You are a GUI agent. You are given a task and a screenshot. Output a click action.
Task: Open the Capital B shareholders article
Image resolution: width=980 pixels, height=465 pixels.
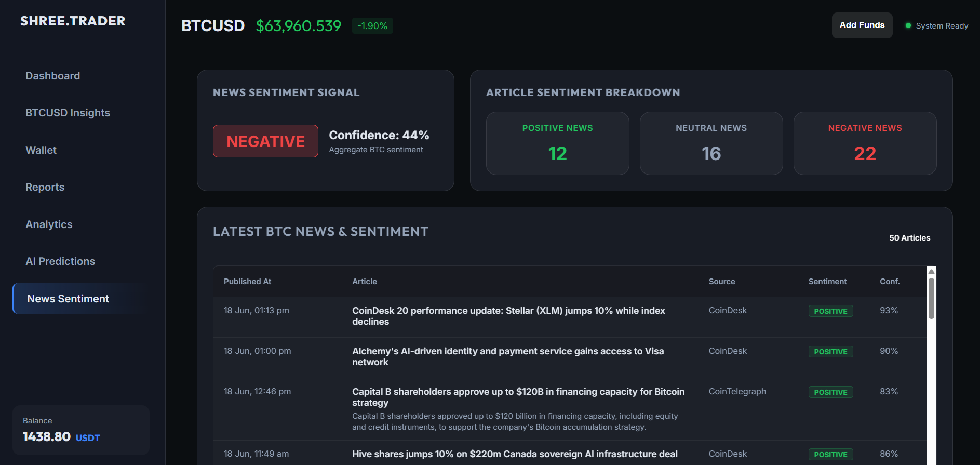(518, 397)
